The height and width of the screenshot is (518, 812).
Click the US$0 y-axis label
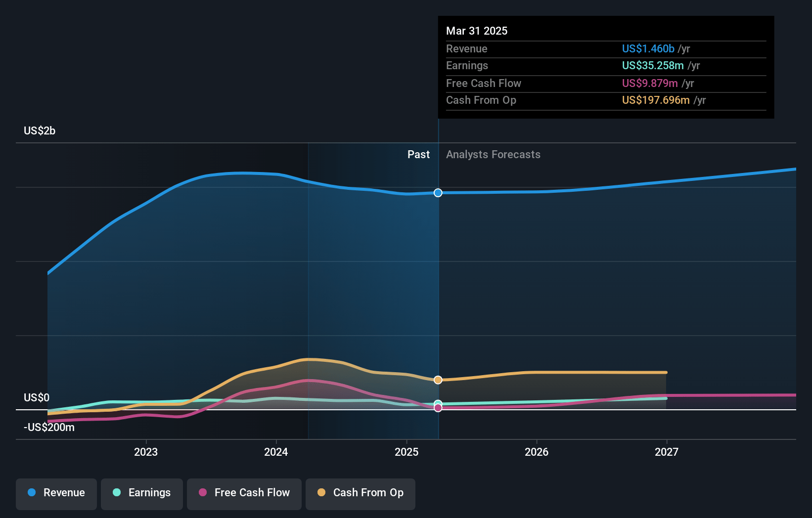tap(37, 397)
